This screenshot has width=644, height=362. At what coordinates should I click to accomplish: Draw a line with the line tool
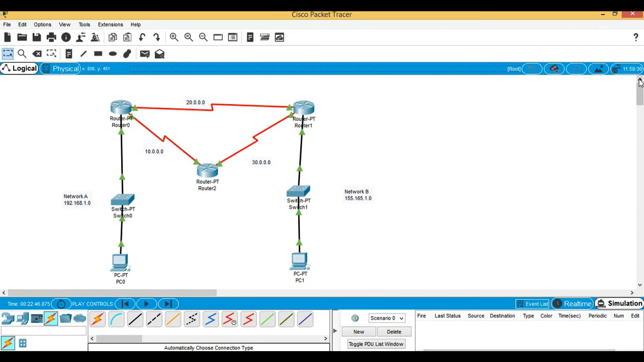click(x=83, y=53)
